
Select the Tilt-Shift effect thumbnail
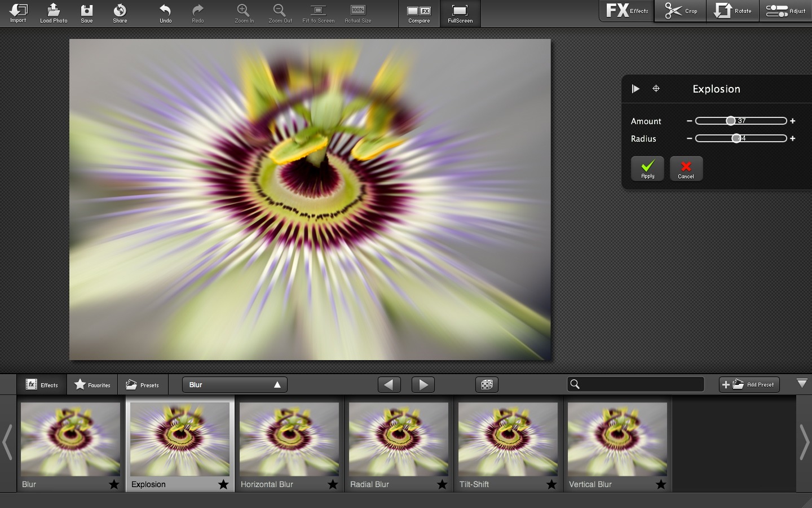(507, 439)
